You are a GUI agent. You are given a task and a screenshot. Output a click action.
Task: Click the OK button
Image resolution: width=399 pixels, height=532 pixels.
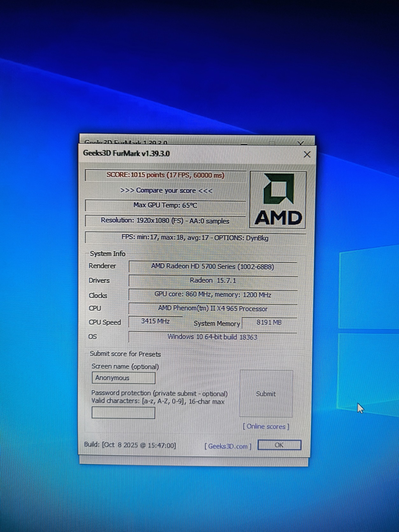pyautogui.click(x=279, y=445)
